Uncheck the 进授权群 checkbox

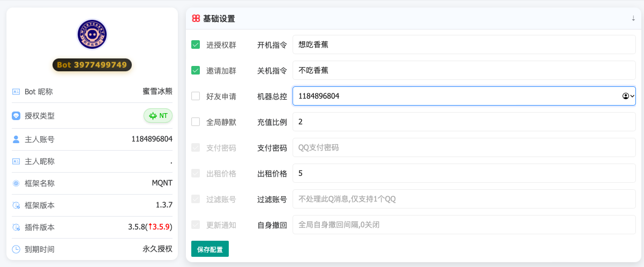[x=196, y=45]
